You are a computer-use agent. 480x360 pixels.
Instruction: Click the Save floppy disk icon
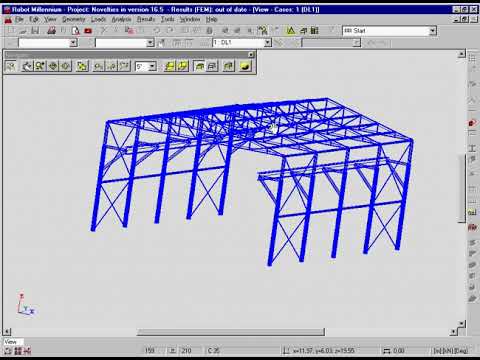(35, 31)
